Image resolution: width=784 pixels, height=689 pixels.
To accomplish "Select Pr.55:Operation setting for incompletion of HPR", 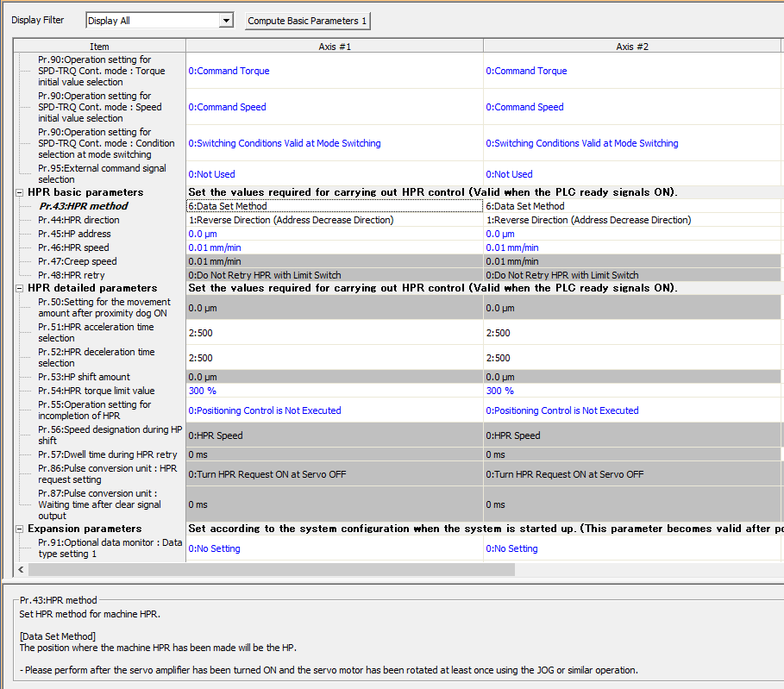I will pos(95,410).
